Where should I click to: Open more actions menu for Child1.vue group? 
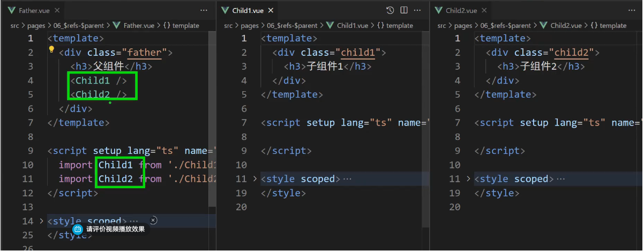coord(417,10)
